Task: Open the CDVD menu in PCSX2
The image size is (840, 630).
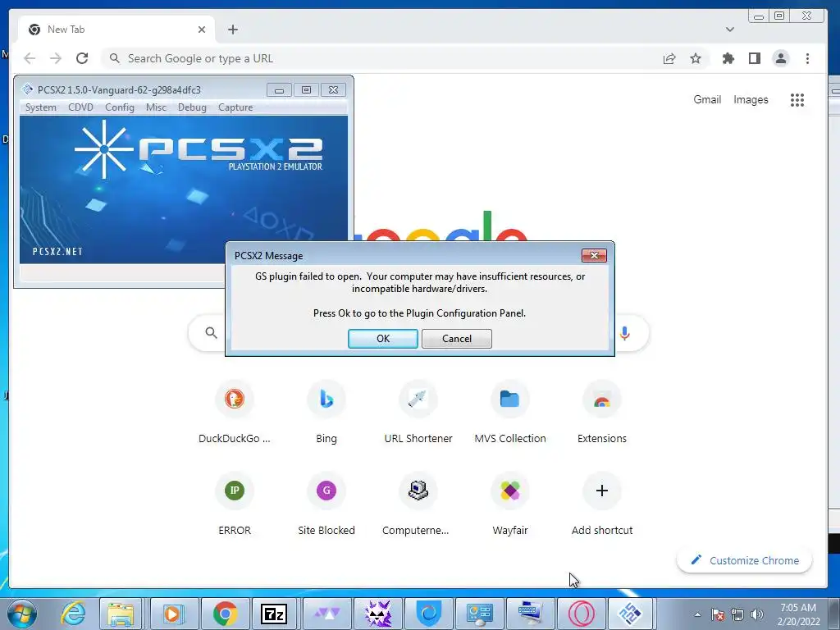Action: (x=81, y=107)
